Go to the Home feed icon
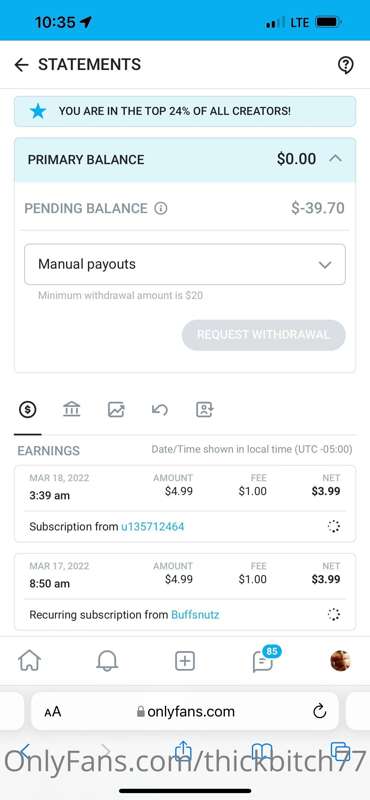 (30, 661)
